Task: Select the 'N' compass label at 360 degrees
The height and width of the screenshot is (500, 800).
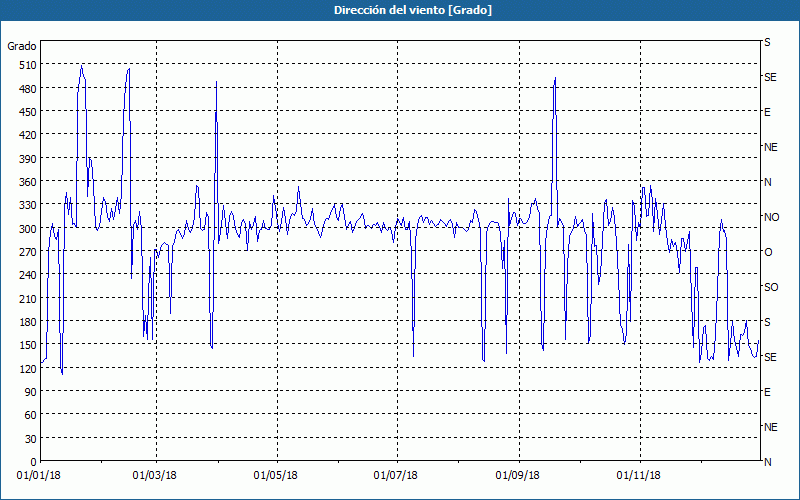Action: [x=767, y=182]
